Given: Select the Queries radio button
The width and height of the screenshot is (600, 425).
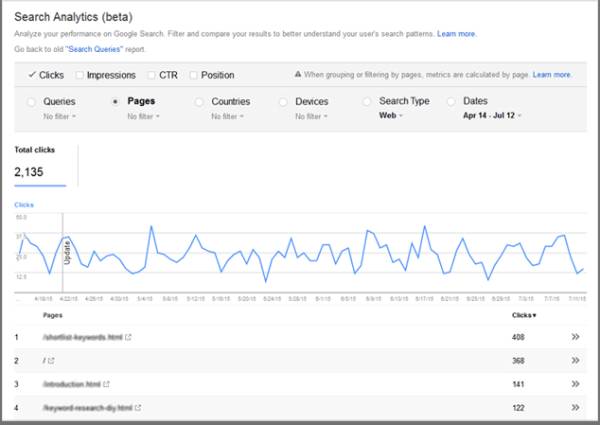Looking at the screenshot, I should (31, 102).
